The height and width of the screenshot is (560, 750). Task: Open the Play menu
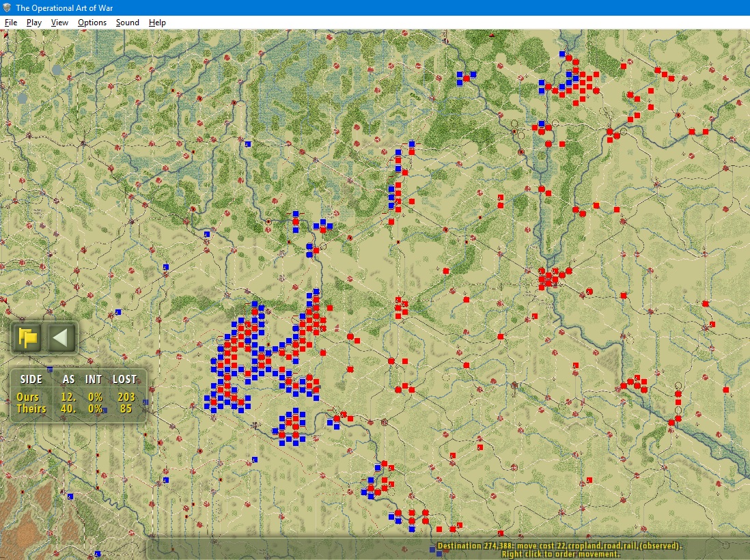pyautogui.click(x=34, y=23)
